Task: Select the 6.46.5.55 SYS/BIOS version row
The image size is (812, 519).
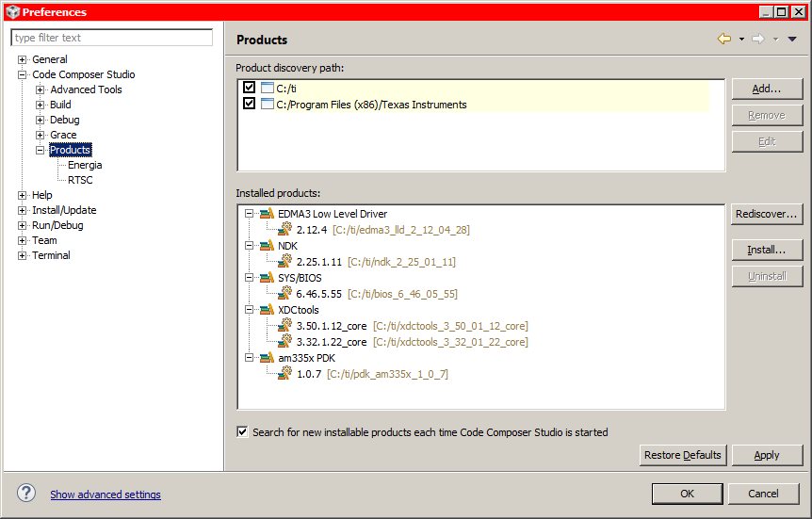Action: (377, 294)
